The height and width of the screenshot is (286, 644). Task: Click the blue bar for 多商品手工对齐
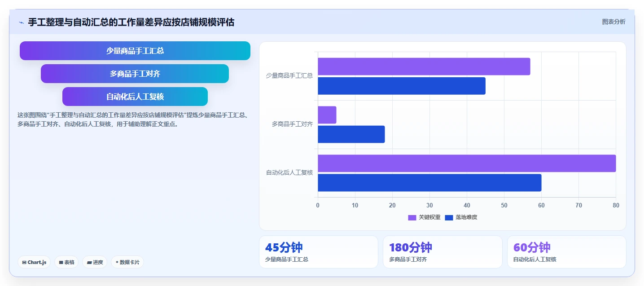351,134
